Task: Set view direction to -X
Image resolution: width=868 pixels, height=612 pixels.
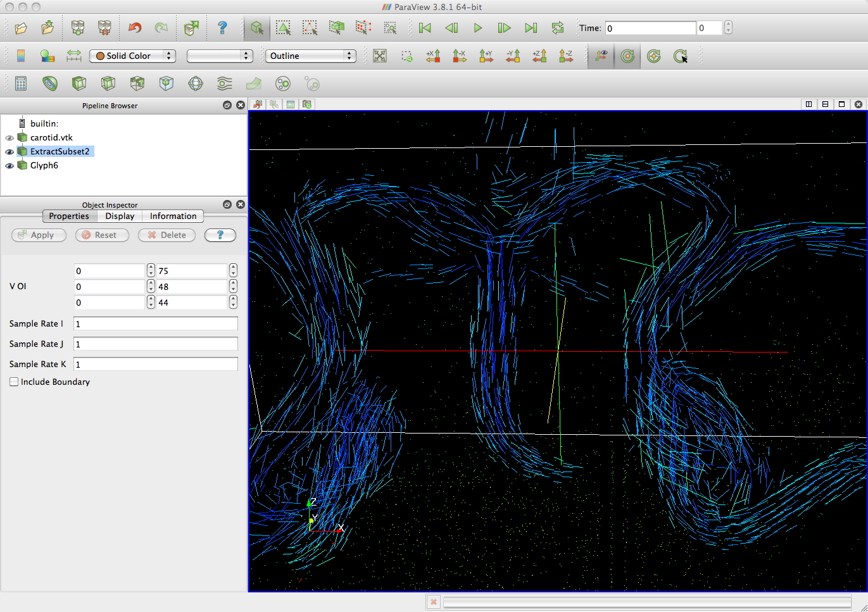Action: click(x=460, y=56)
